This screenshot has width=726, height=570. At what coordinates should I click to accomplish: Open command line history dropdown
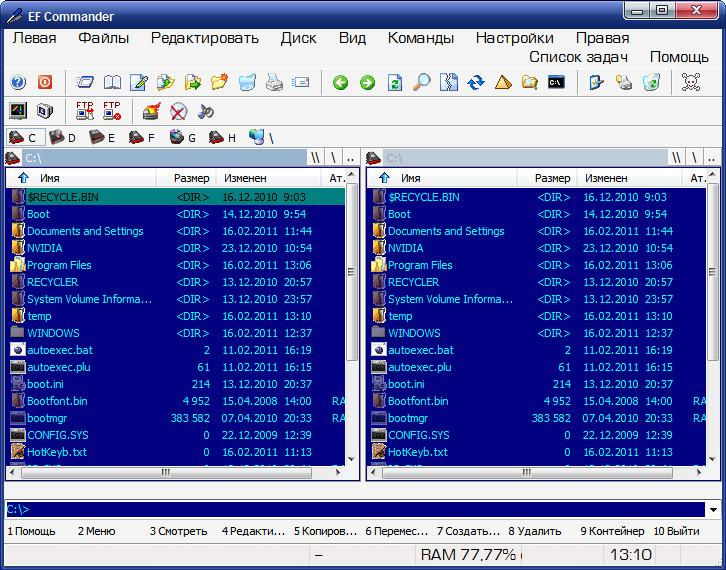pyautogui.click(x=713, y=510)
